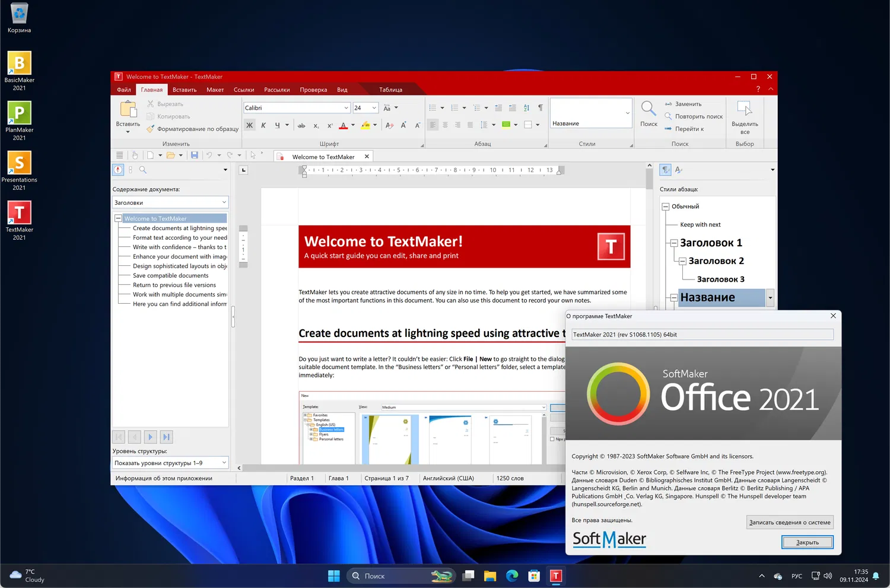
Task: Collapse the Welcome to TextMaker tree node
Action: coord(118,218)
